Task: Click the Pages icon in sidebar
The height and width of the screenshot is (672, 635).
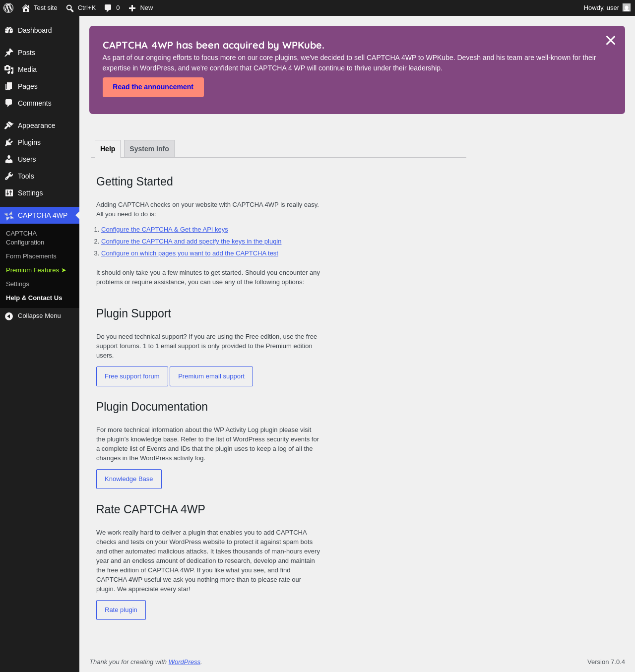Action: point(9,86)
